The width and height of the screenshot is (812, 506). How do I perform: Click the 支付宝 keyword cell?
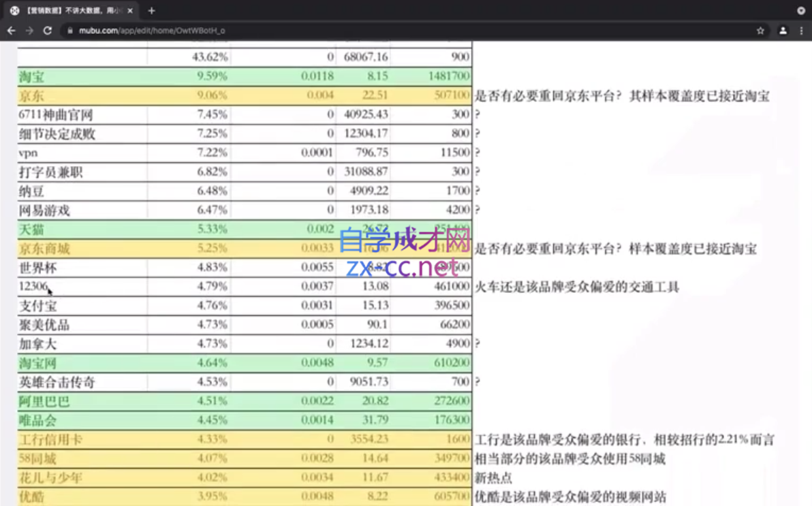coord(82,306)
